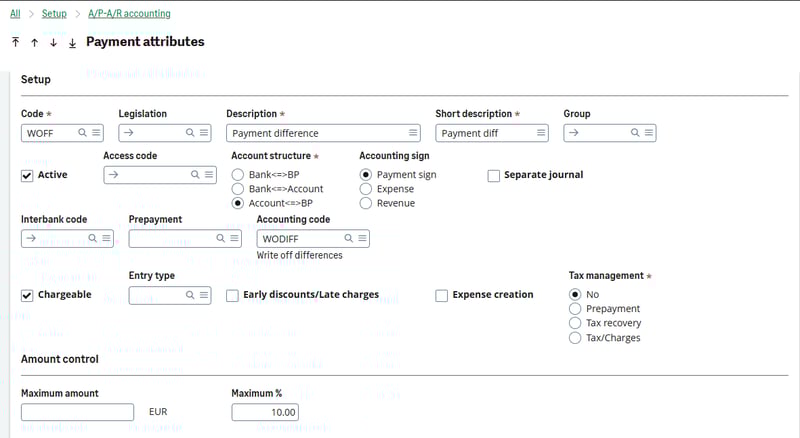Enable Separate journal checkbox

[494, 175]
